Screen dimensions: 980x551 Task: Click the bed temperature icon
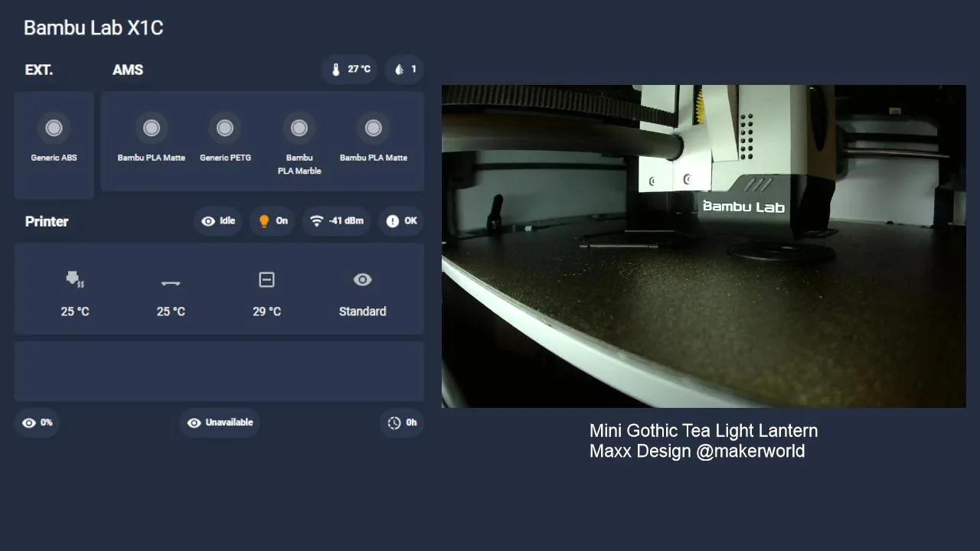[x=171, y=282]
